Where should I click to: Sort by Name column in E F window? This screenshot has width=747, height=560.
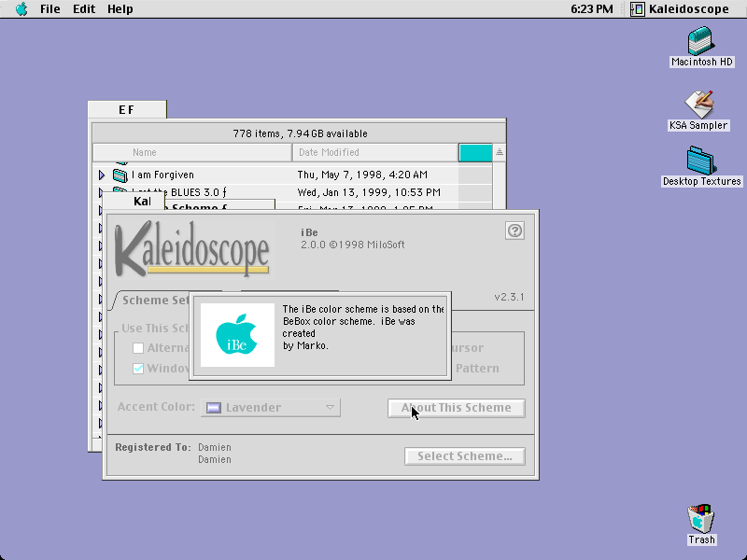(x=192, y=152)
